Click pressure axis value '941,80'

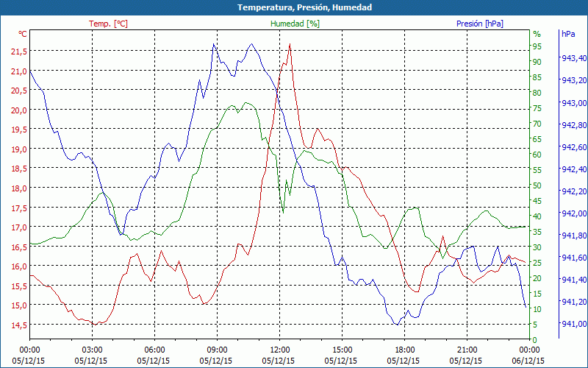pos(574,236)
